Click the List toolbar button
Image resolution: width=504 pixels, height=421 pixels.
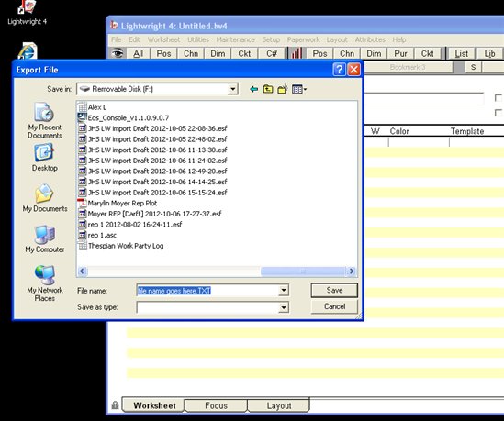coord(461,53)
